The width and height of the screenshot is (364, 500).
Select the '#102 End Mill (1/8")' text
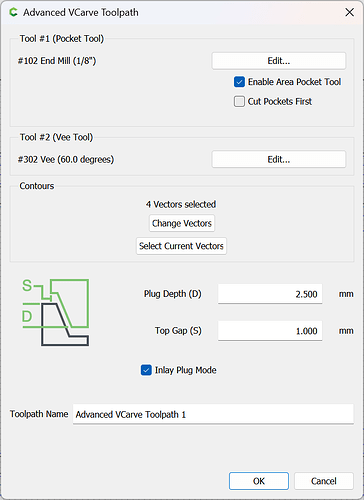57,61
